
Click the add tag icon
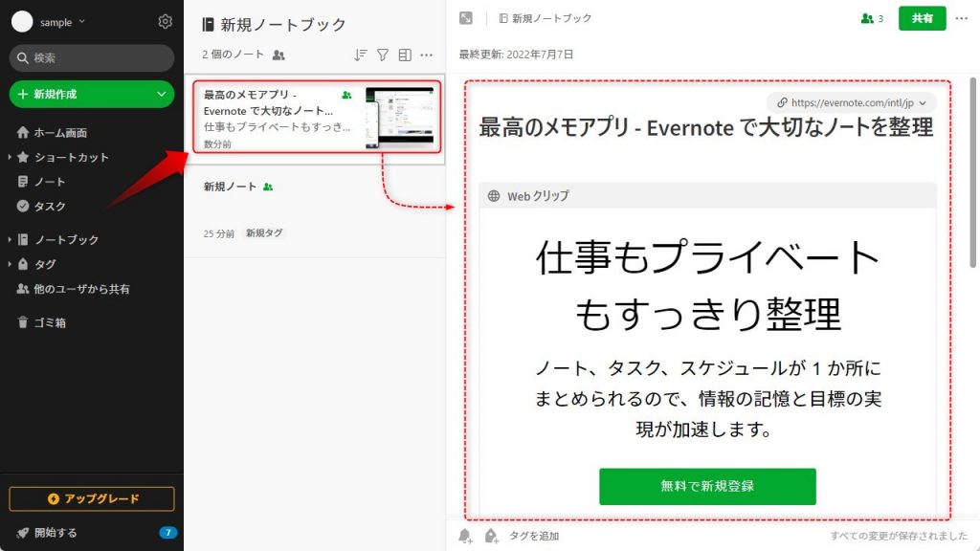point(491,536)
